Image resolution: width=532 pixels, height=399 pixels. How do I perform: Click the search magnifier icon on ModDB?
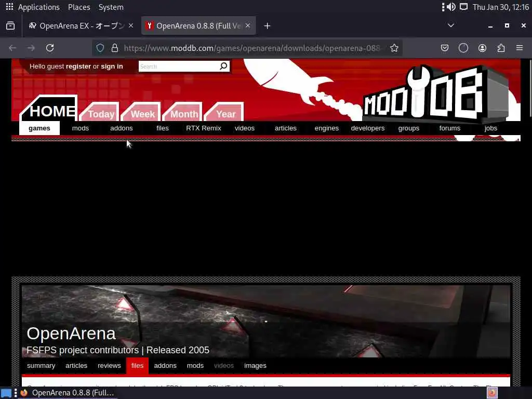(223, 66)
